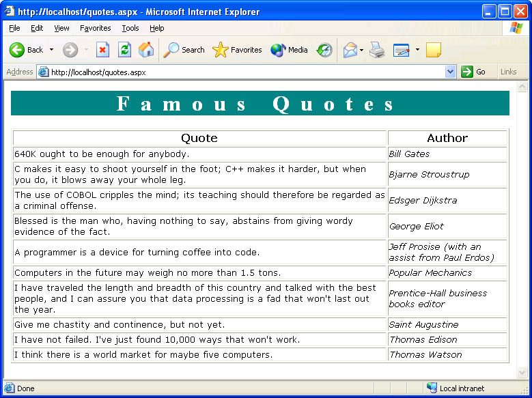Click the author name Saint Augustine

click(x=424, y=325)
